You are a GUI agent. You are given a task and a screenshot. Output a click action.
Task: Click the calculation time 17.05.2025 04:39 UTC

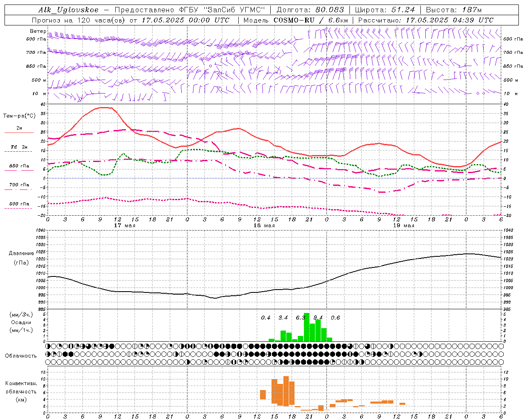(x=450, y=20)
